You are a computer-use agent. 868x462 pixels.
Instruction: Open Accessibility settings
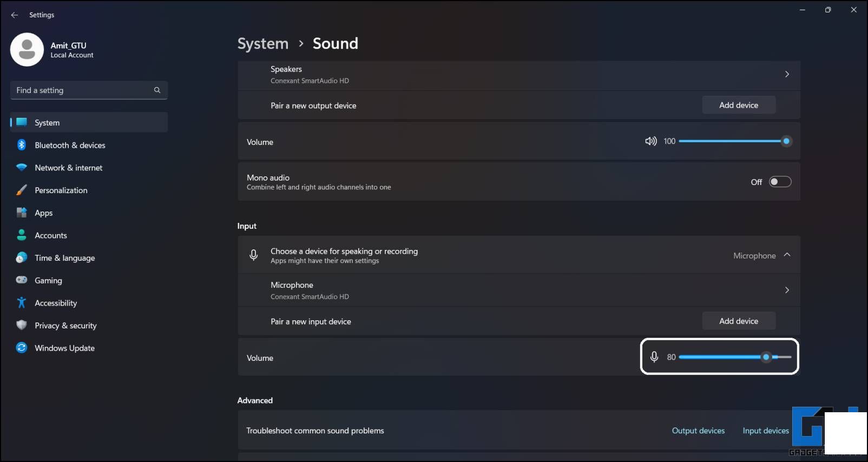coord(89,303)
